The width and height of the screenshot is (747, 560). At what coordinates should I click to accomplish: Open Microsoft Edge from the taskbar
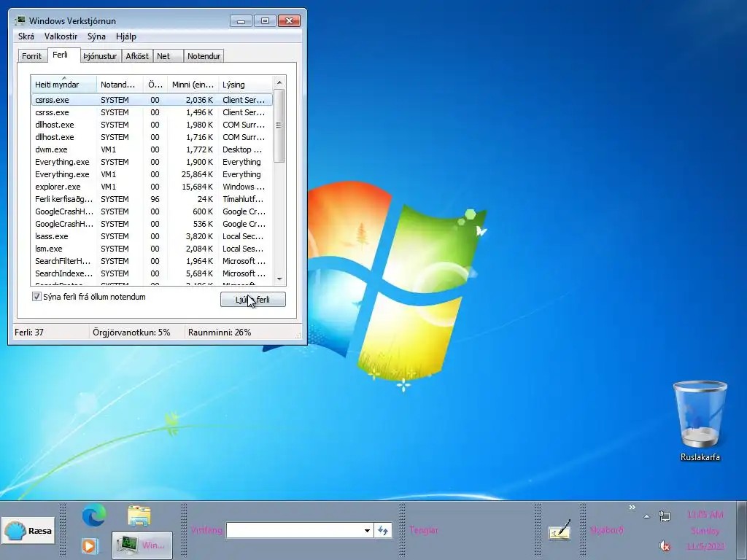[x=94, y=516]
